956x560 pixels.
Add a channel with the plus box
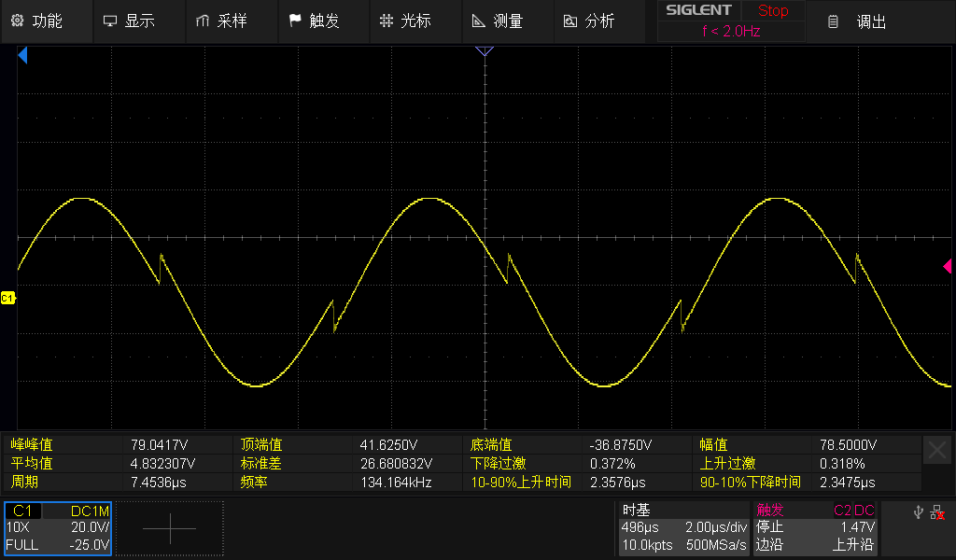(170, 528)
